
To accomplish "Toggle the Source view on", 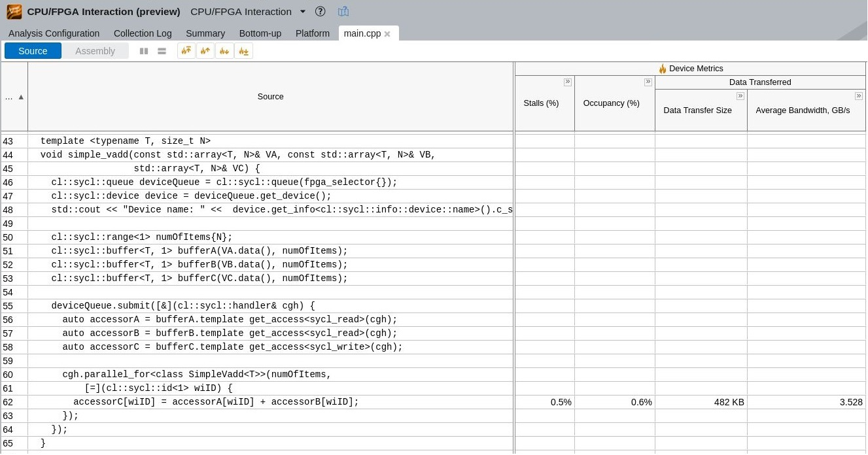I will [33, 51].
